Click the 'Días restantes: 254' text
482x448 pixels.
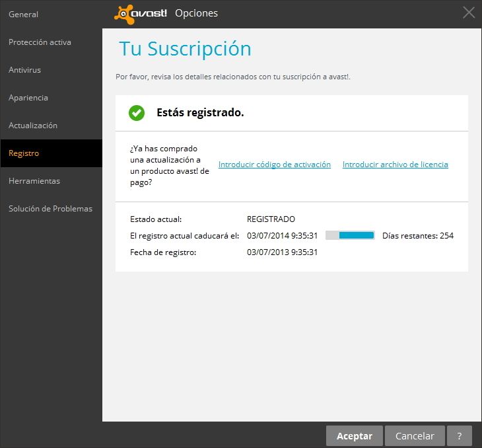point(418,236)
